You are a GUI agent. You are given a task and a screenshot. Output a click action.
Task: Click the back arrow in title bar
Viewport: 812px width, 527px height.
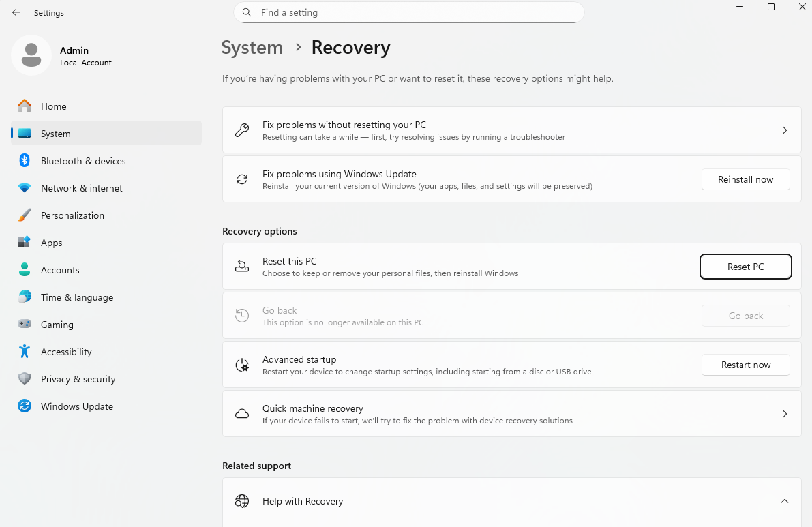(x=16, y=12)
